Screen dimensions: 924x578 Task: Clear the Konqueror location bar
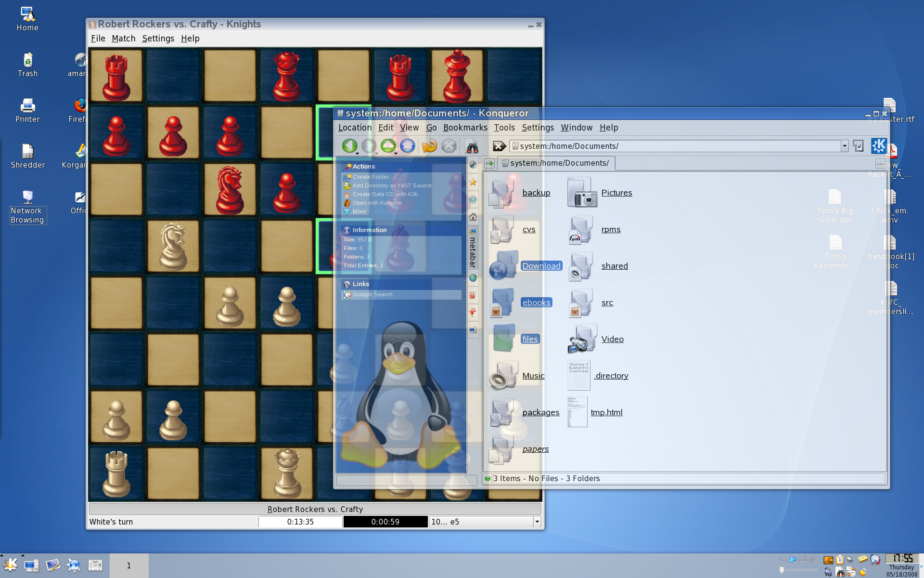coord(499,146)
